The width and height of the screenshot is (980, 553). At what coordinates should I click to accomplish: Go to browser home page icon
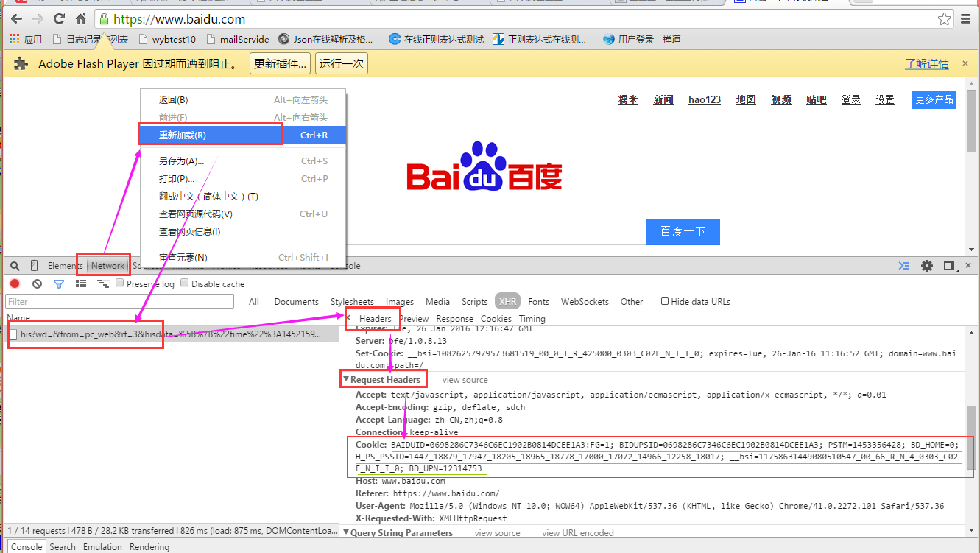click(80, 18)
